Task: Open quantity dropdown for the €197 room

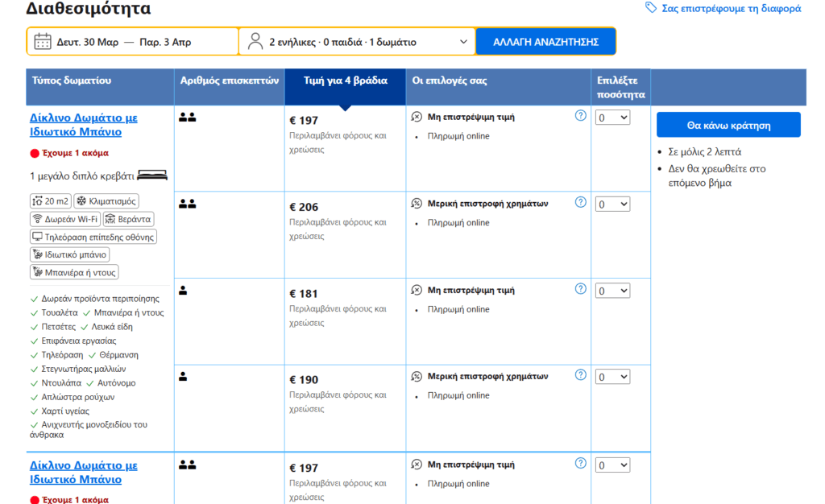Action: (612, 118)
